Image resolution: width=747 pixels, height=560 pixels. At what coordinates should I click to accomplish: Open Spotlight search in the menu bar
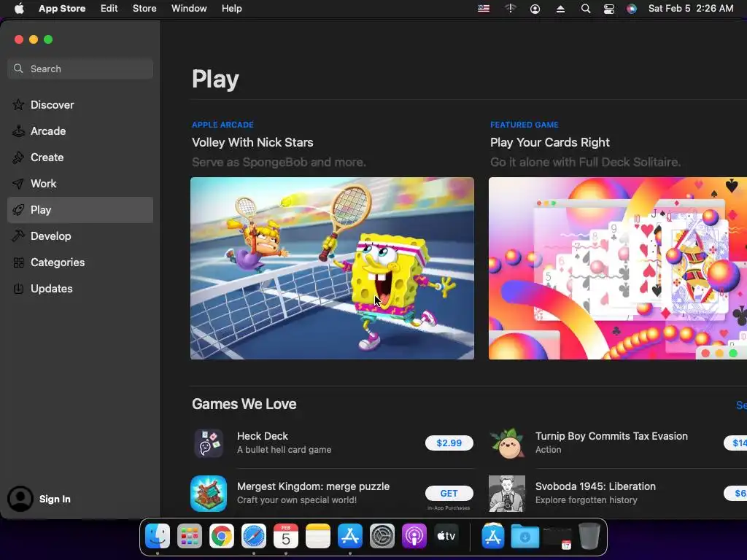586,9
